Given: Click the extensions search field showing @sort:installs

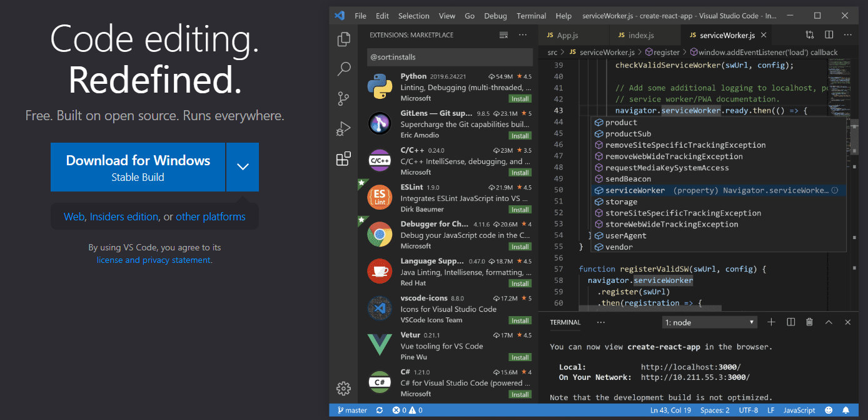Looking at the screenshot, I should coord(449,57).
